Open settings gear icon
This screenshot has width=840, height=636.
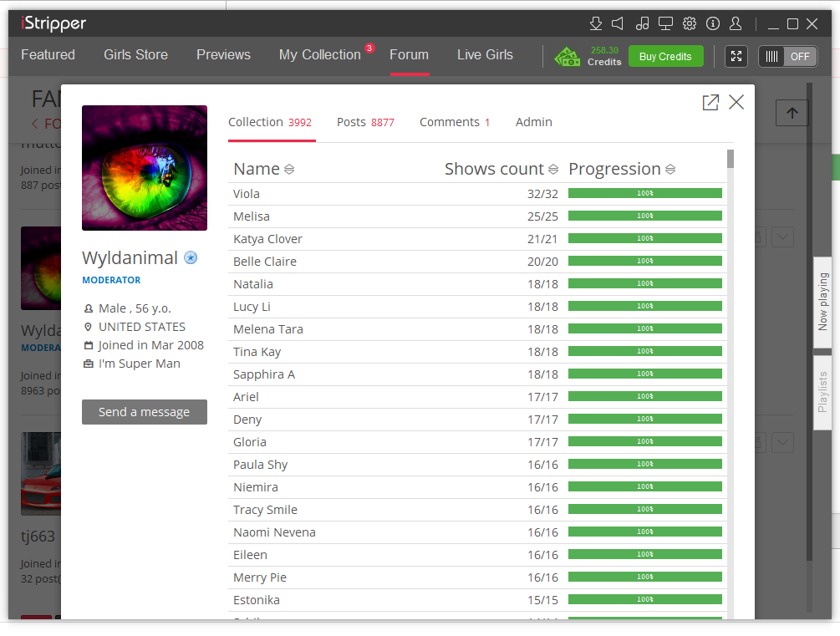click(x=690, y=23)
